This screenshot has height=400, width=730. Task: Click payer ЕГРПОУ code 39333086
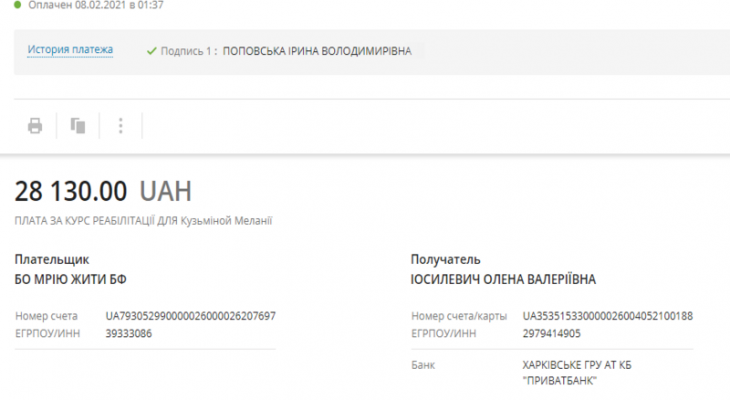pos(128,333)
